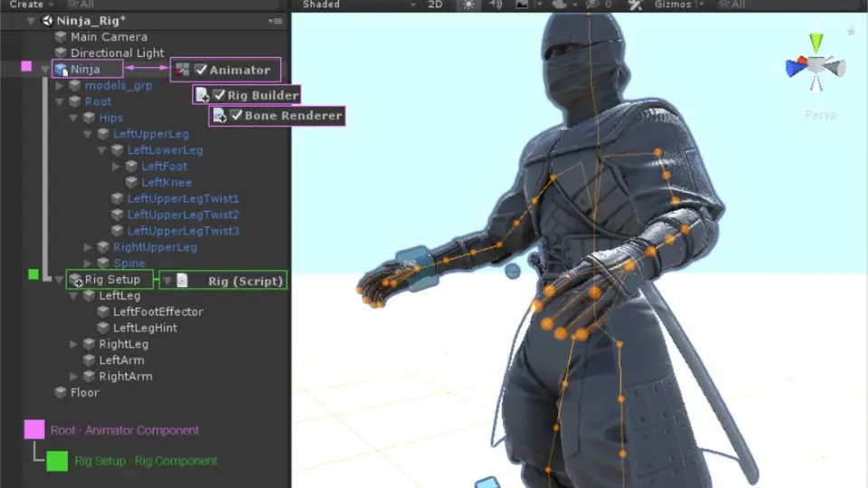Click the Rig Builder script icon

tap(203, 95)
